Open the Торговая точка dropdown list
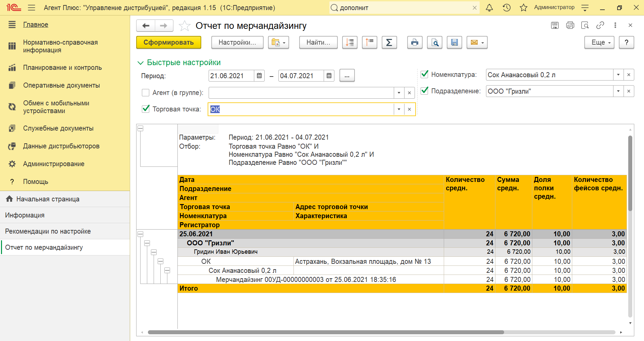644x341 pixels. tap(399, 109)
